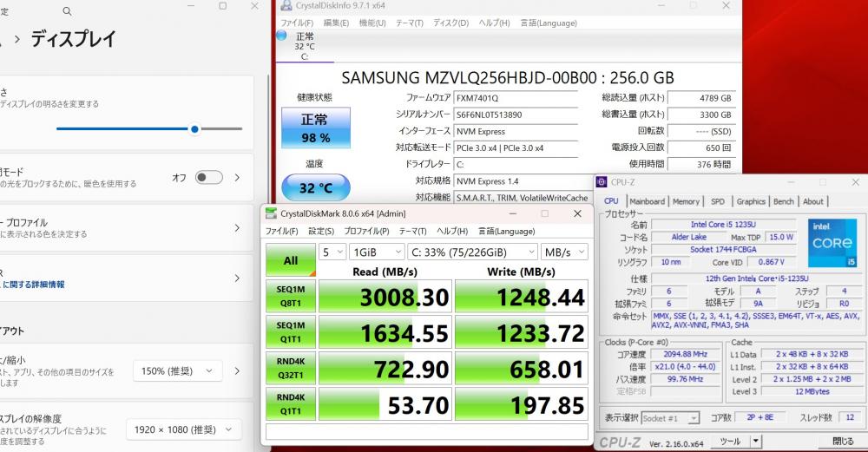Viewport: 868px width, 452px height.
Task: Run the SEQ1M Q8T1 test
Action: pyautogui.click(x=291, y=296)
